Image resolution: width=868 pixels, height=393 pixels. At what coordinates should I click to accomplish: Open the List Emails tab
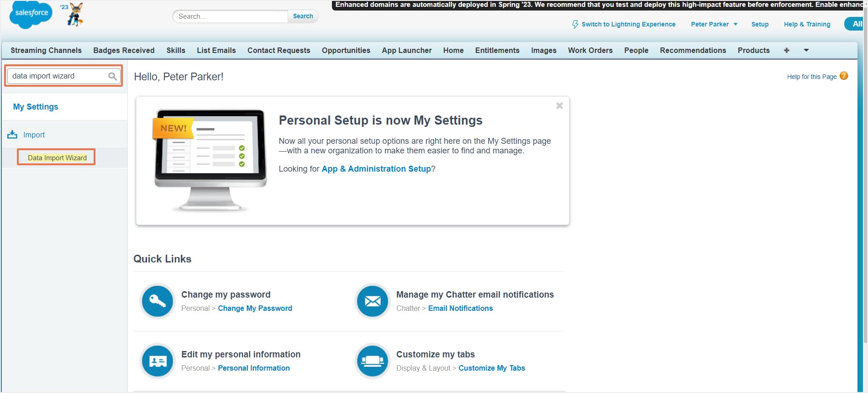216,50
